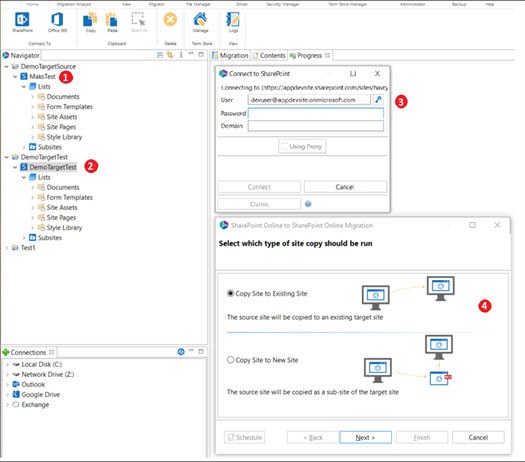Expand the Test1 node
Image resolution: width=525 pixels, height=462 pixels.
(x=6, y=247)
